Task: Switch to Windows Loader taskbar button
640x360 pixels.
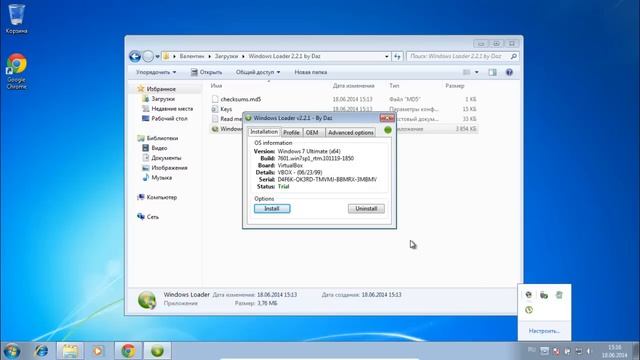Action: tap(157, 351)
